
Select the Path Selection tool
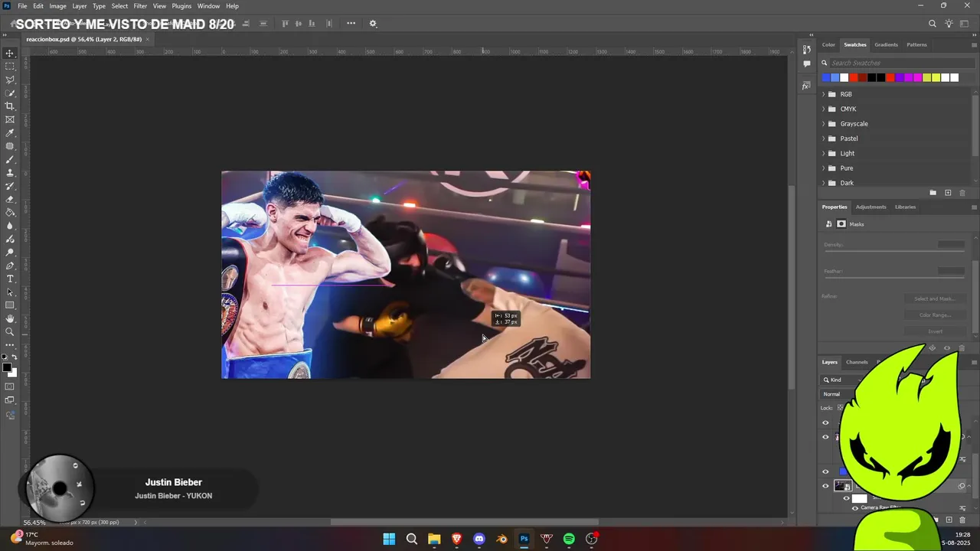(x=10, y=292)
